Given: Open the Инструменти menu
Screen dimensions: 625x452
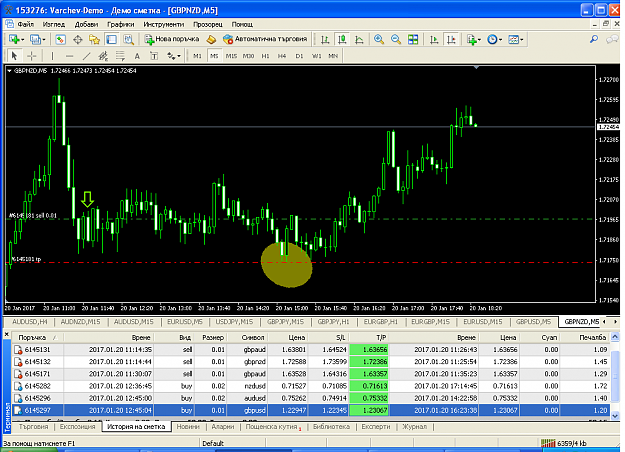Looking at the screenshot, I should tap(164, 24).
